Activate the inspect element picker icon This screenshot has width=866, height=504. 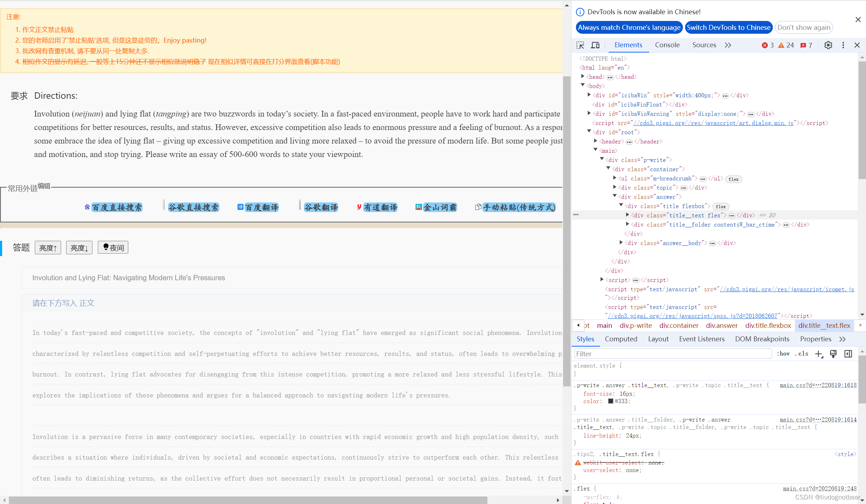click(x=580, y=45)
